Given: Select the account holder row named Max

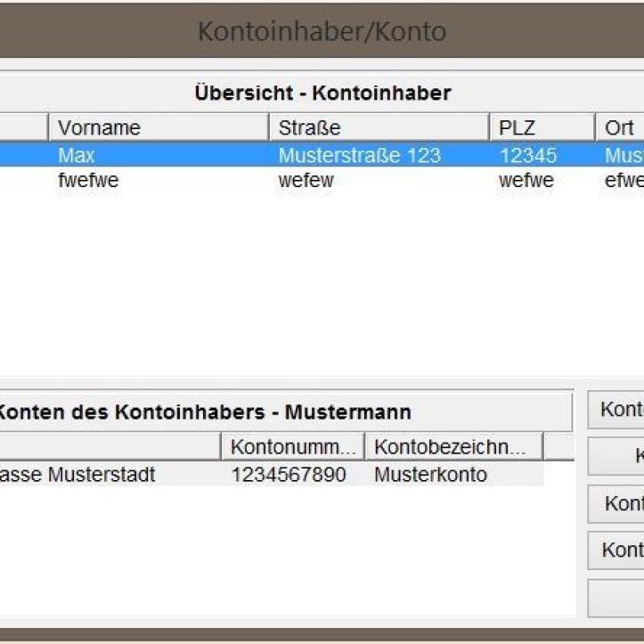Looking at the screenshot, I should [77, 156].
